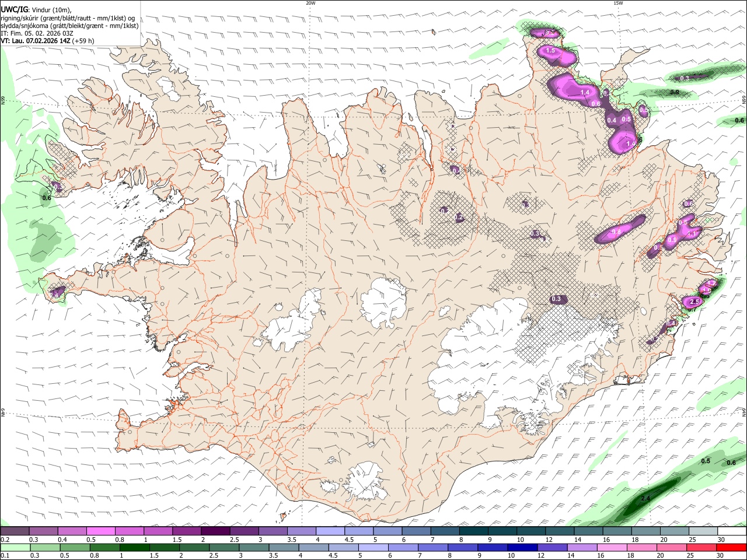The height and width of the screenshot is (560, 747).
Task: Click the 'slydda/snjókoma (grátt/bleikt/grænt - mm/1klst)' line
Action: point(69,26)
